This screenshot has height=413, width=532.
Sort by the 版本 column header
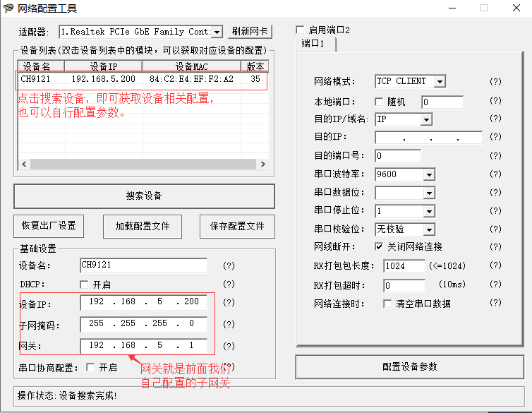coord(255,66)
